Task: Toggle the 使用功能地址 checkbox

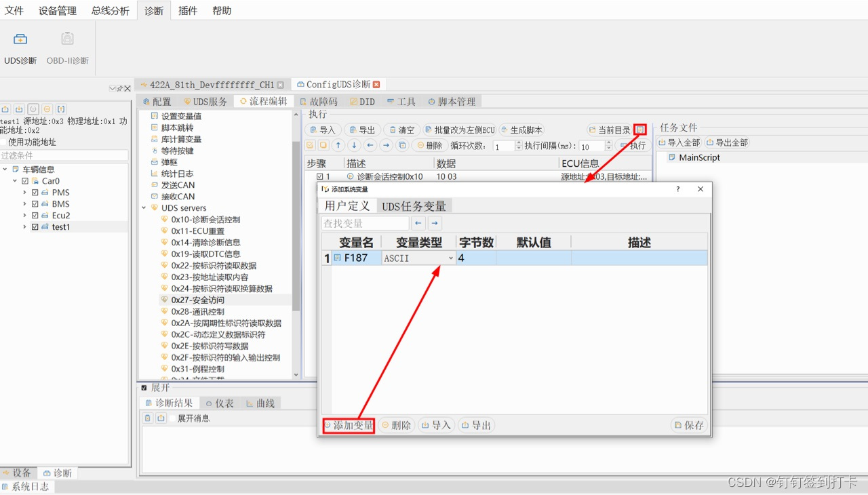Action: click(x=4, y=142)
